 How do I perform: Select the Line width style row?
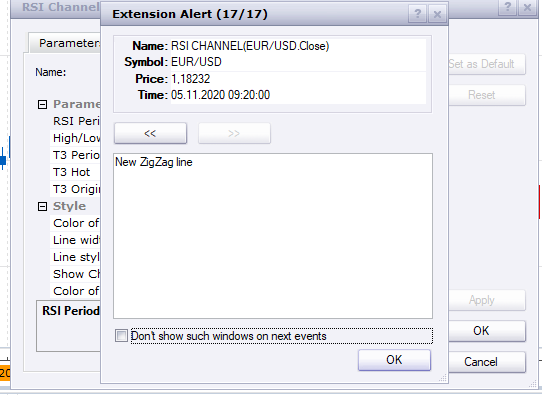click(75, 240)
